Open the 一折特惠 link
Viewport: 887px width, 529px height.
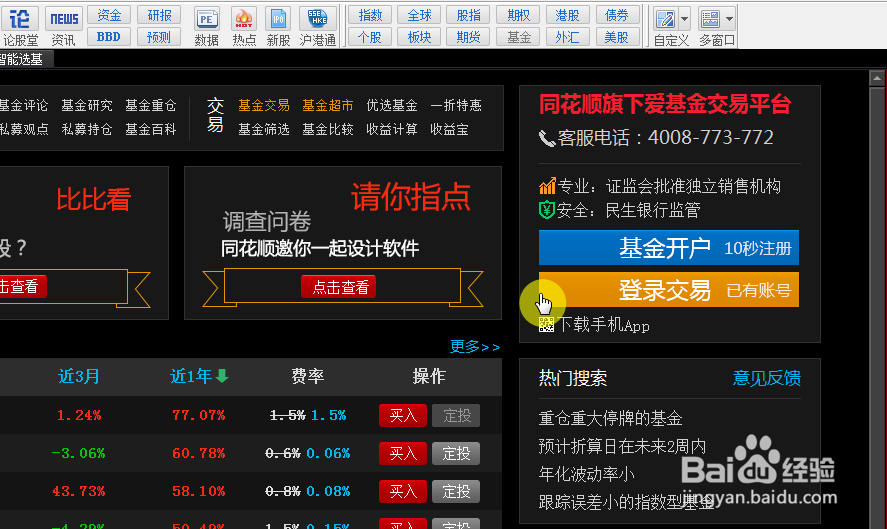(456, 105)
